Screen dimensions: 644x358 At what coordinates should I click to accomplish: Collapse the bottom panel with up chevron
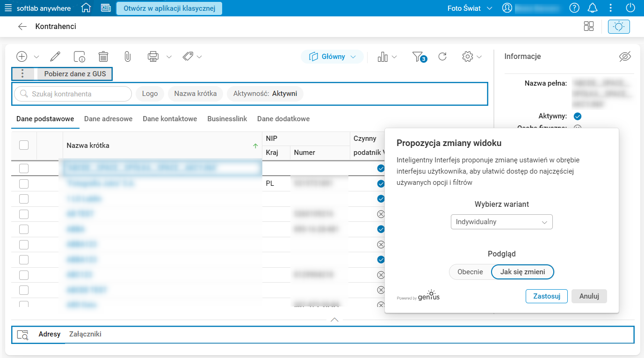click(334, 320)
